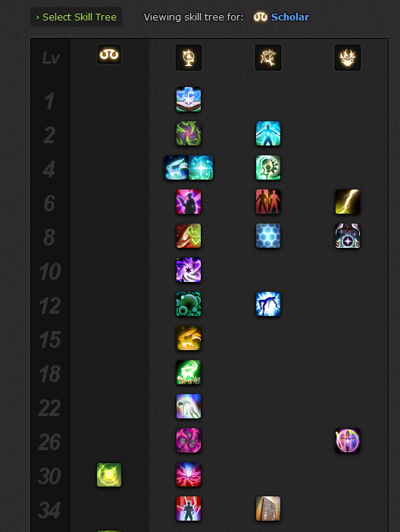Click the golden rabbit skill at level 15
The height and width of the screenshot is (532, 400).
189,338
